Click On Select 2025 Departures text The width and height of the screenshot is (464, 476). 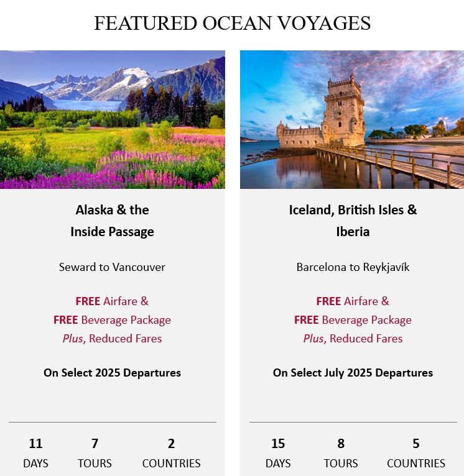(113, 373)
